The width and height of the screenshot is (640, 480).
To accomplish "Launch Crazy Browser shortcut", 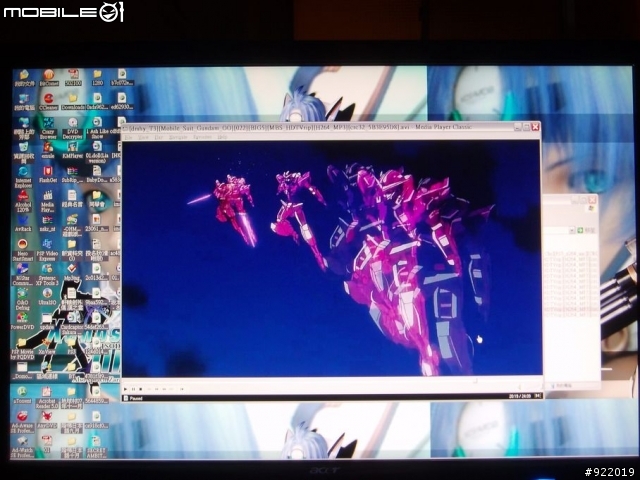I will [48, 129].
